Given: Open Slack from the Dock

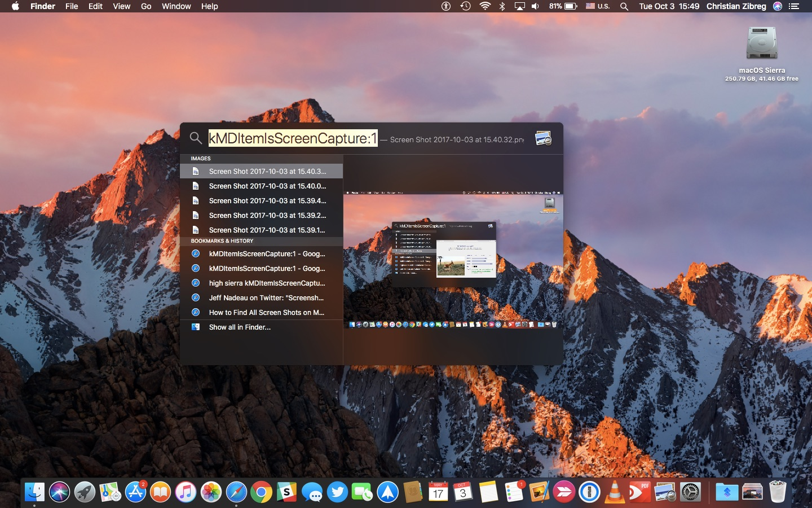Looking at the screenshot, I should pos(286,492).
